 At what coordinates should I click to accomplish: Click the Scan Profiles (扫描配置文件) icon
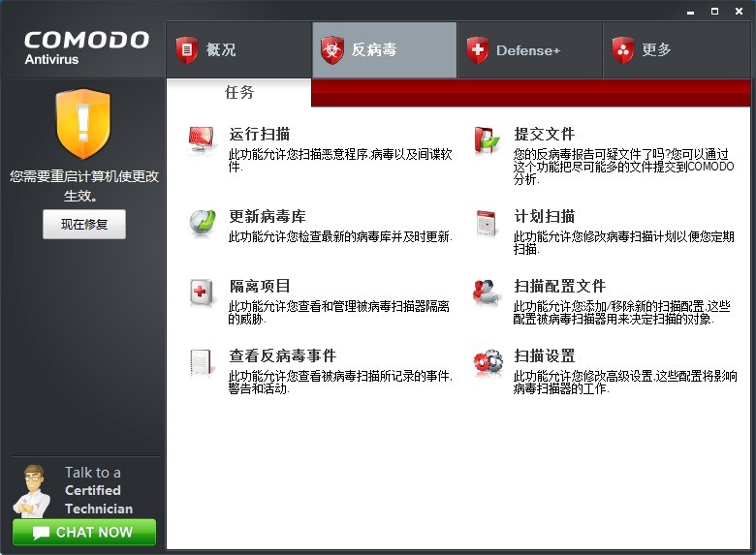[487, 292]
